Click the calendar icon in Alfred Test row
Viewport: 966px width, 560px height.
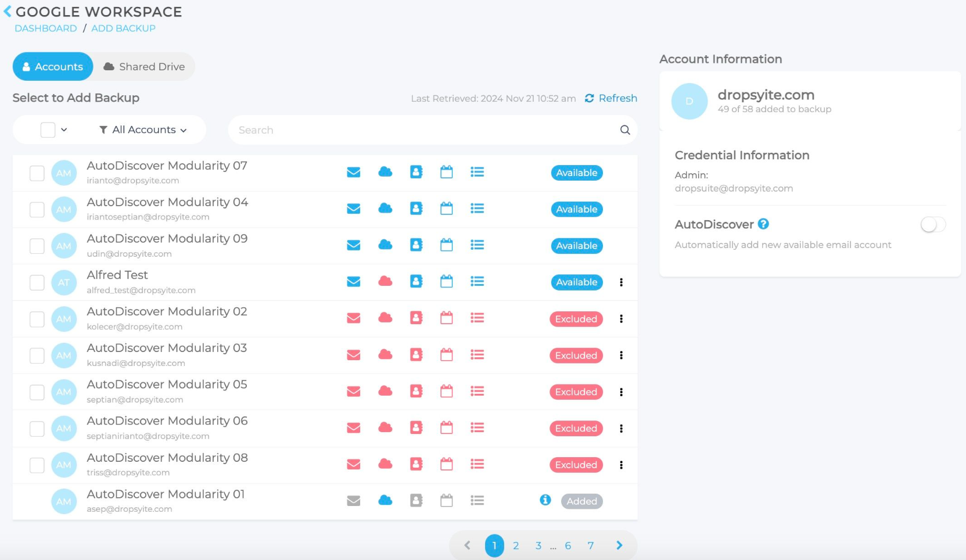pos(446,282)
